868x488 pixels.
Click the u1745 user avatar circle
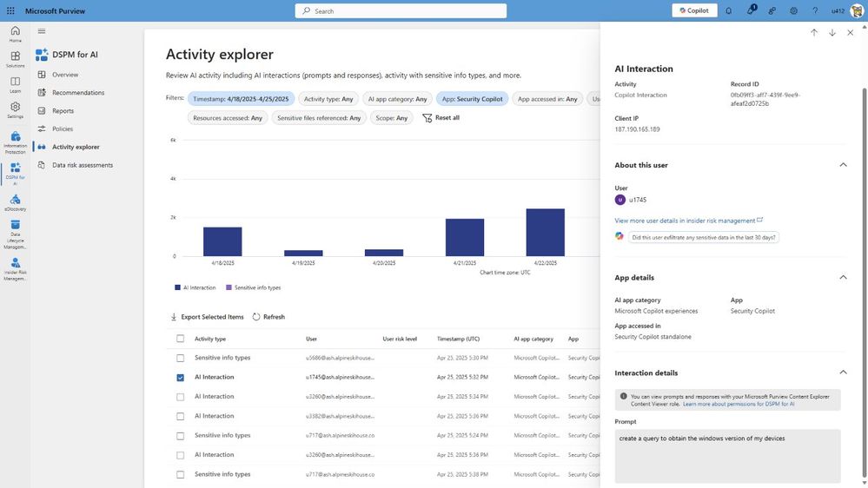[620, 200]
